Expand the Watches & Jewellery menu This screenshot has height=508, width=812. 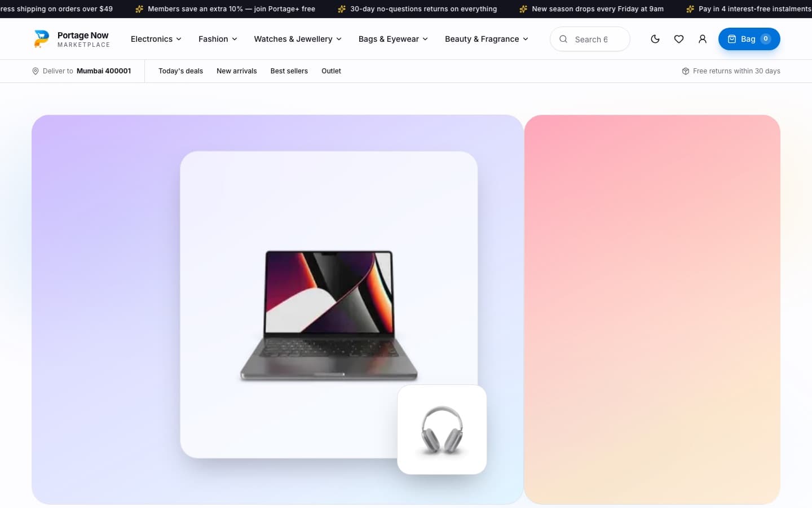tap(298, 39)
